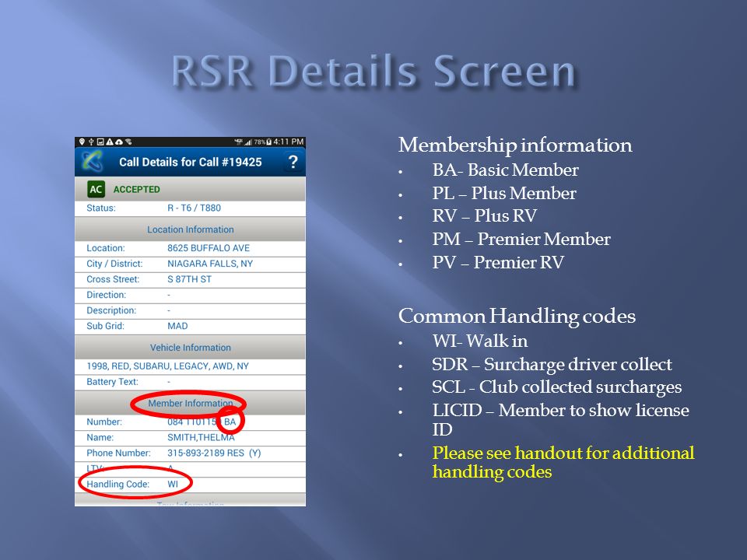747x560 pixels.
Task: Tap the Location Information section header
Action: click(x=190, y=229)
